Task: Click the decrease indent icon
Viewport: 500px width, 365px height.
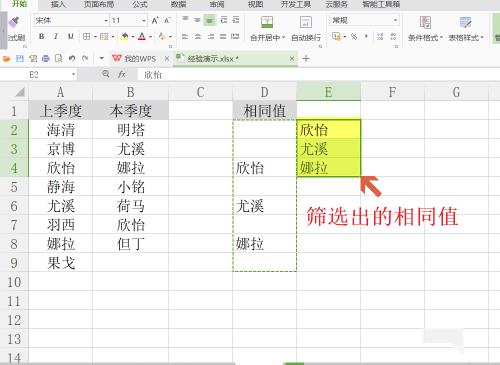Action: 224,20
